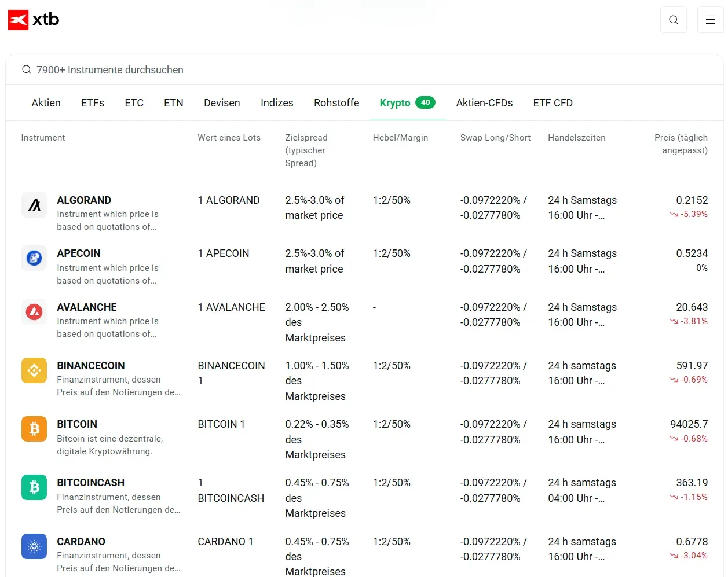
Task: Click the Bitcoincash change -1.15%
Action: [689, 497]
